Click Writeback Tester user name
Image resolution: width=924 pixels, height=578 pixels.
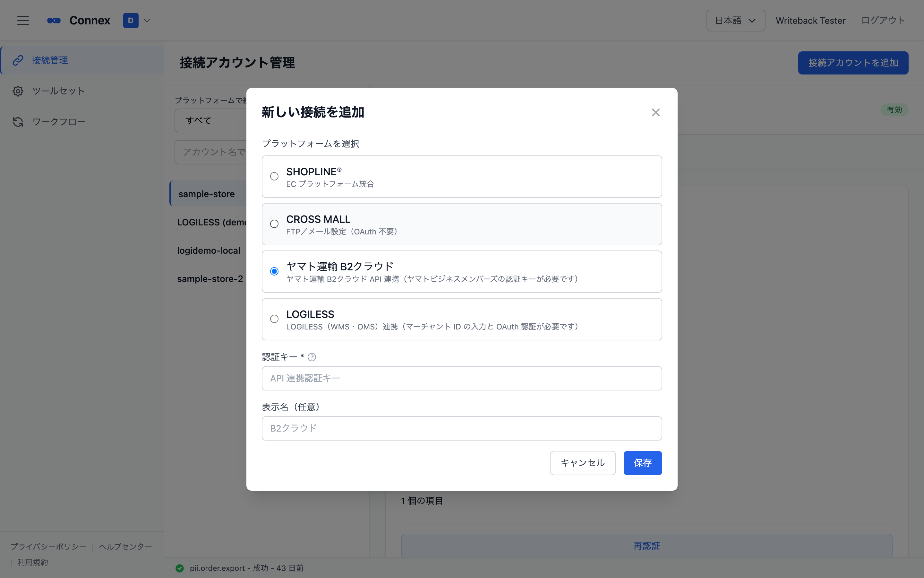click(x=810, y=21)
